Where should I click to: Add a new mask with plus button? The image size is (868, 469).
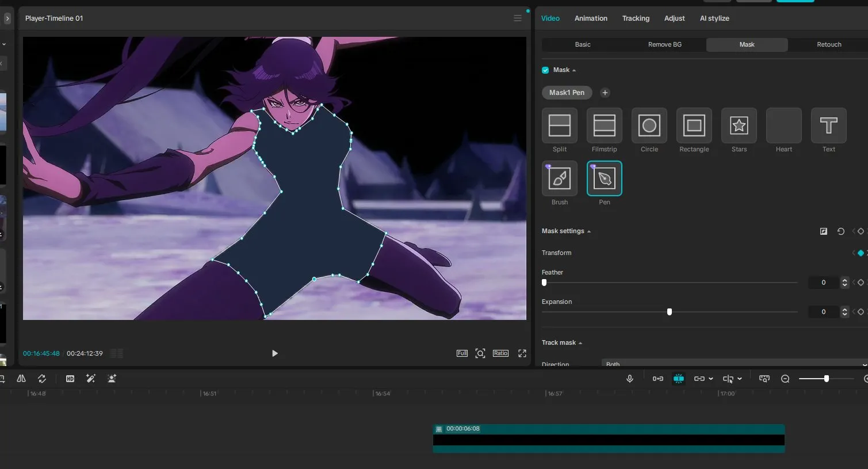click(605, 93)
